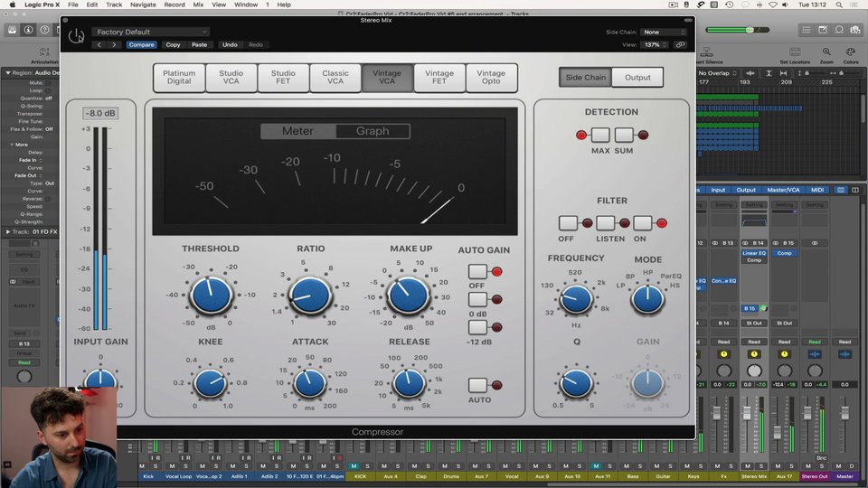Click the Undo button
868x488 pixels.
coord(230,45)
